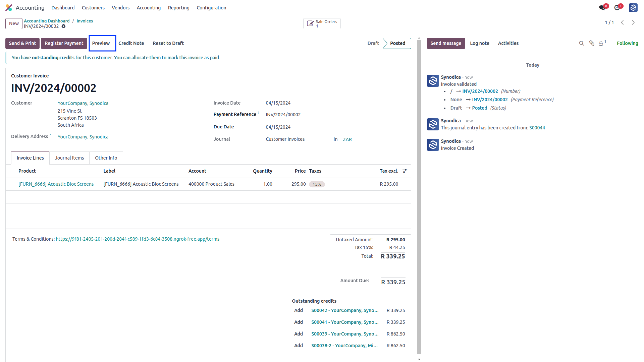The width and height of the screenshot is (644, 362).
Task: Go to next record arrow
Action: point(633,22)
